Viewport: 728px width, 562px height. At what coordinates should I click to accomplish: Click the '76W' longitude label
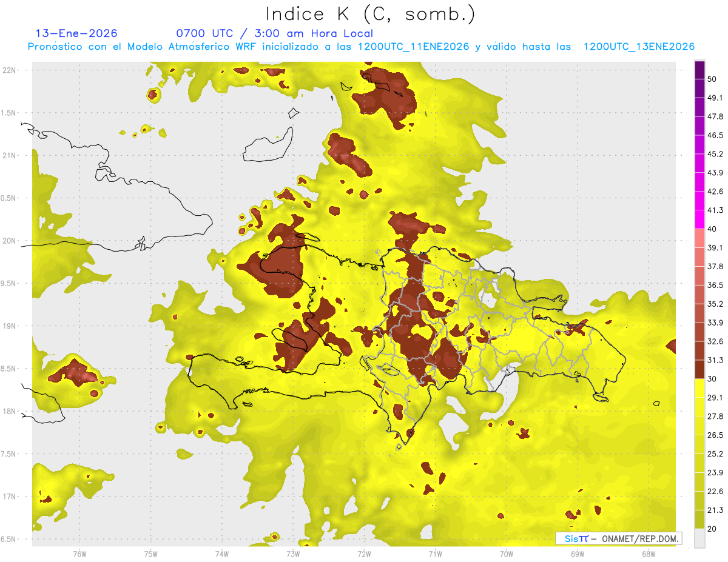coord(79,554)
